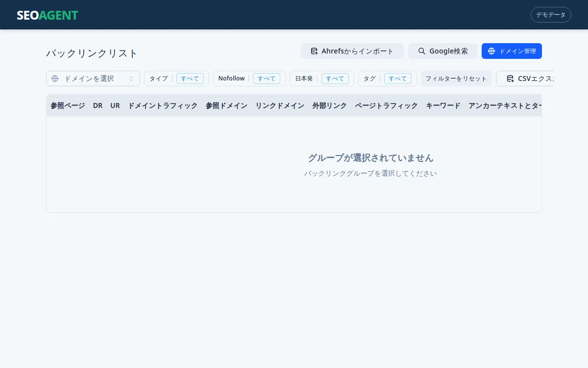Image resolution: width=588 pixels, height=368 pixels.
Task: Click the タグ filter label
Action: point(369,79)
